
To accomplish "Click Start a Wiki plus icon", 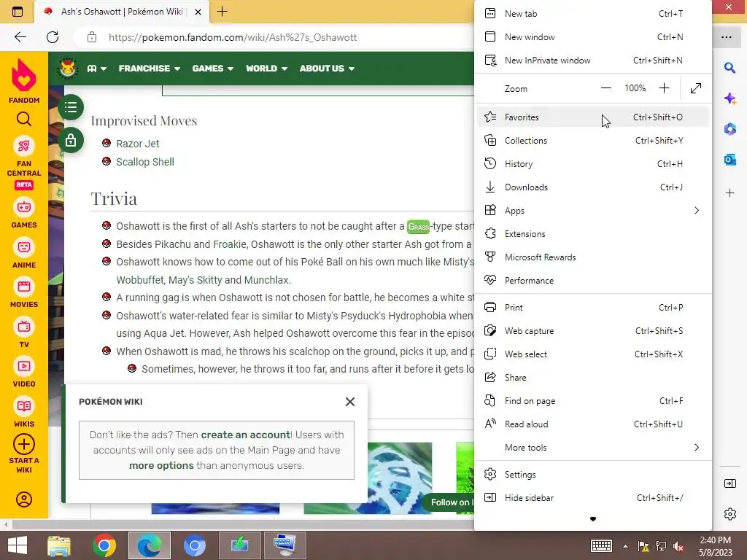I will coord(24,444).
